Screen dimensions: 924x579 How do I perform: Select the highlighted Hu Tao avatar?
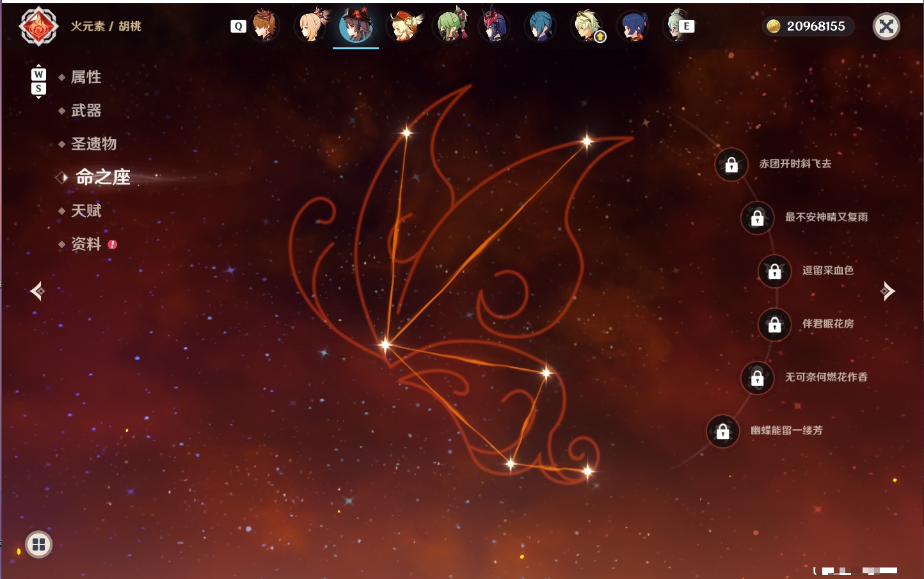(356, 26)
